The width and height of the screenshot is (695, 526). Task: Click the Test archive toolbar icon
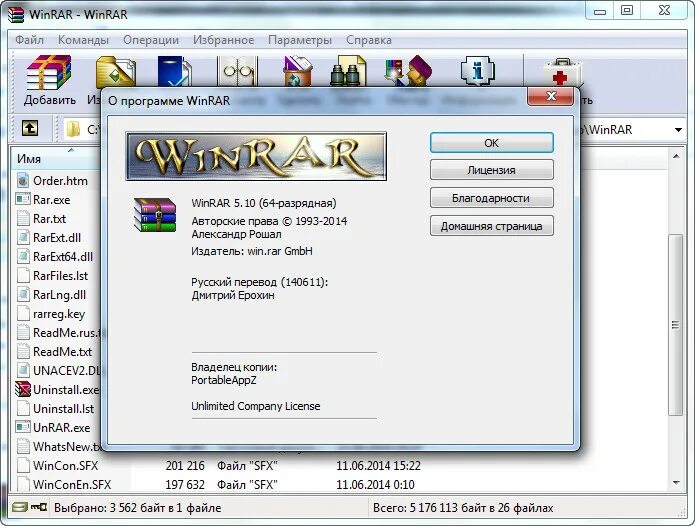coord(175,71)
